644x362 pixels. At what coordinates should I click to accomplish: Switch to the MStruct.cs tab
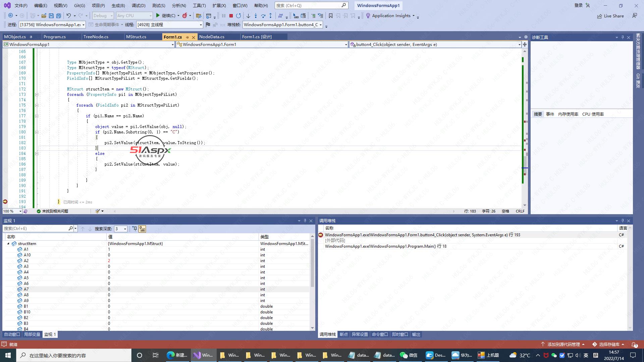pos(136,37)
